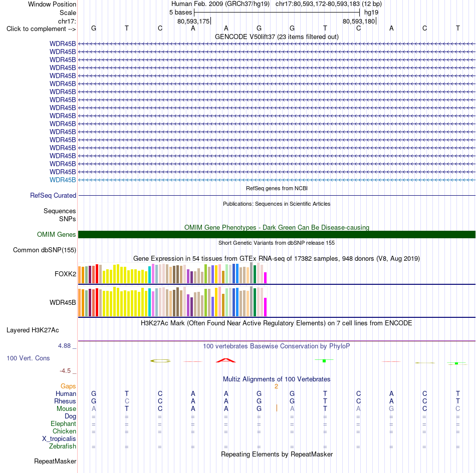Click the black WDR45B label in GTEx track
The image size is (476, 473).
click(63, 303)
